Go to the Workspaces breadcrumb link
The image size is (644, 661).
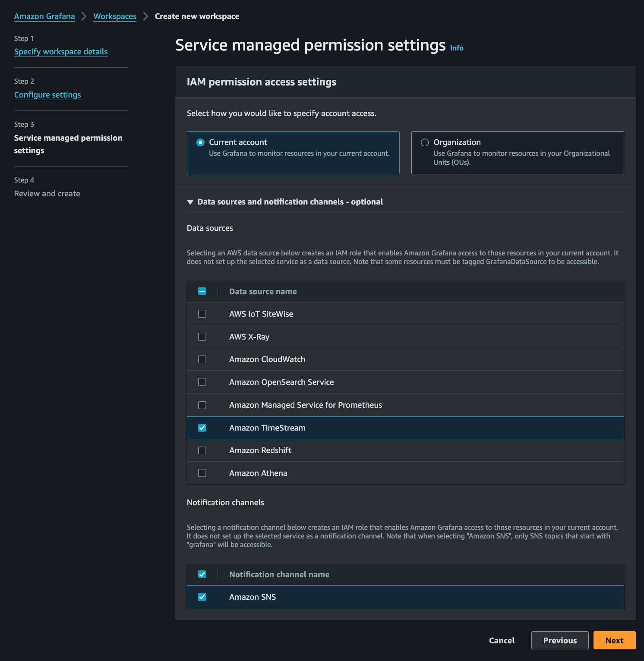point(115,16)
